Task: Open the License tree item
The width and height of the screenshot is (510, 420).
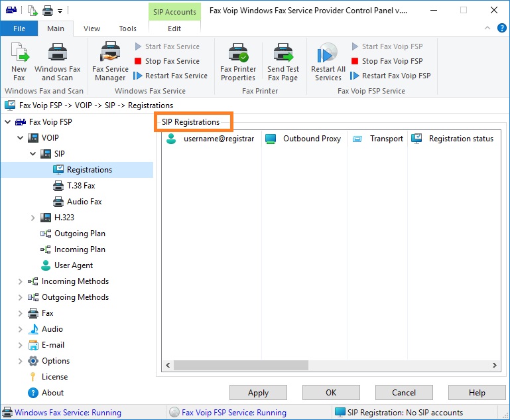Action: [x=48, y=377]
